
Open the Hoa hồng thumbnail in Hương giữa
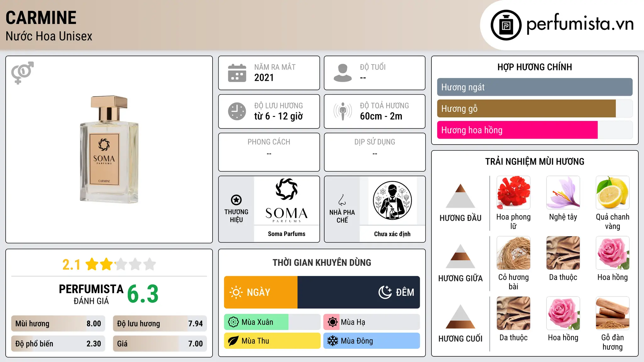point(613,253)
